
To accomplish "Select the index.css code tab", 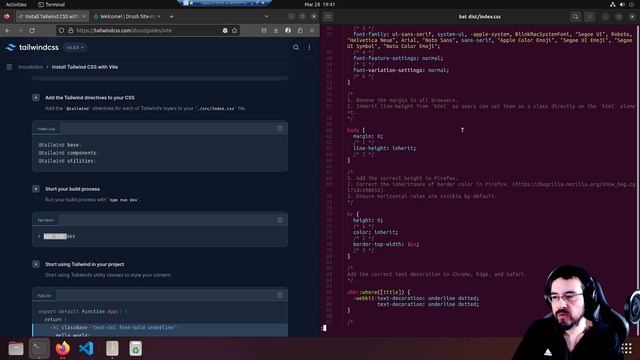I will tap(46, 129).
